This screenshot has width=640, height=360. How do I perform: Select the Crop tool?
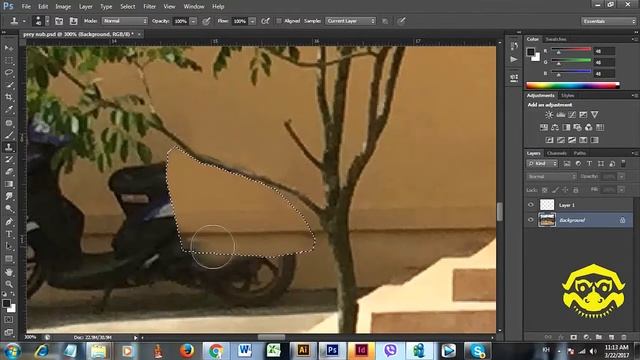pyautogui.click(x=9, y=97)
